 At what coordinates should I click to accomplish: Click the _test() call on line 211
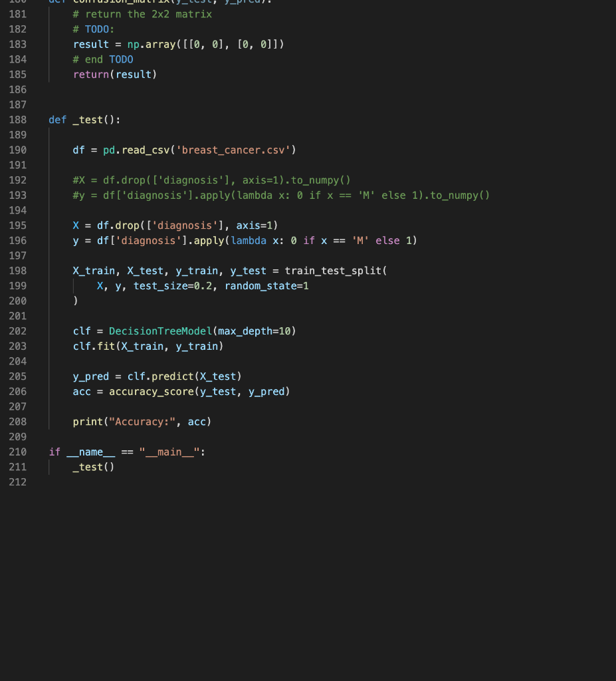(92, 467)
